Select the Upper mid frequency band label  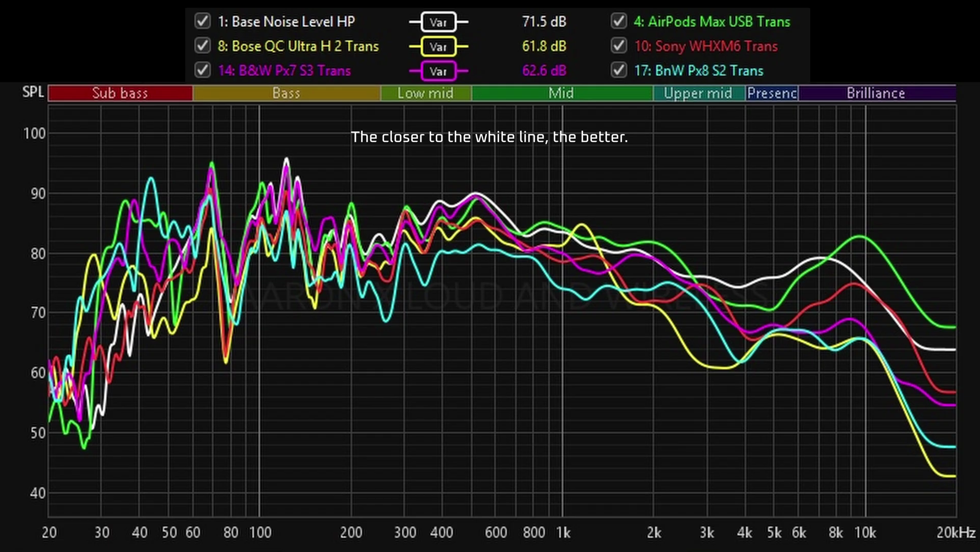point(699,93)
